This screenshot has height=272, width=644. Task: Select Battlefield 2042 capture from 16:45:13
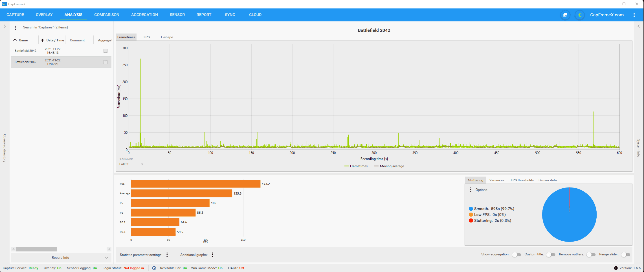tap(61, 51)
